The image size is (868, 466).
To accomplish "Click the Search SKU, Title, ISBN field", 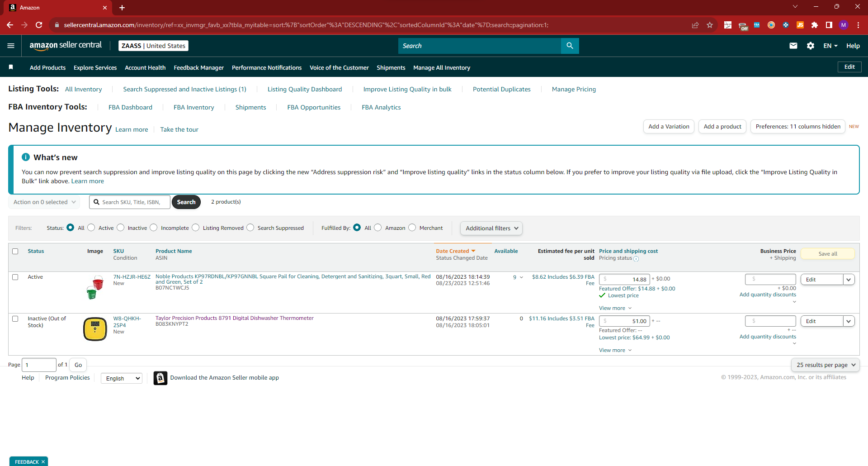I will point(130,202).
